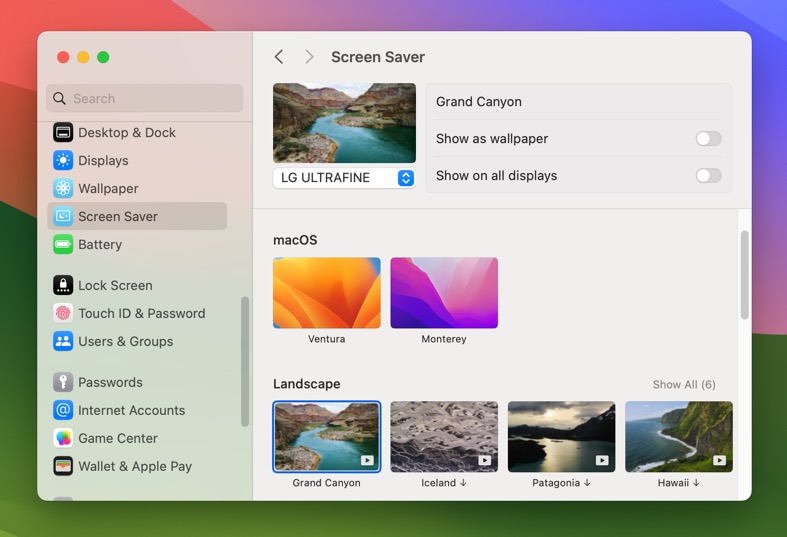Select the Iceland landscape thumbnail

444,437
